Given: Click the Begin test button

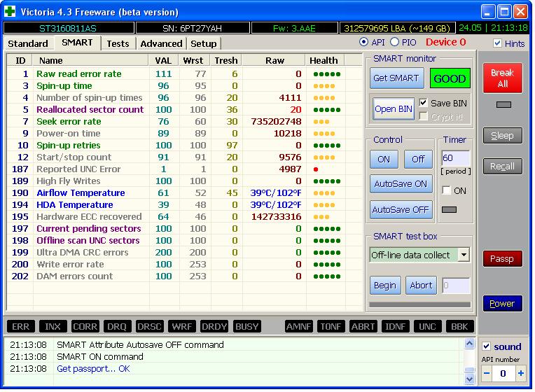Looking at the screenshot, I should click(x=385, y=285).
